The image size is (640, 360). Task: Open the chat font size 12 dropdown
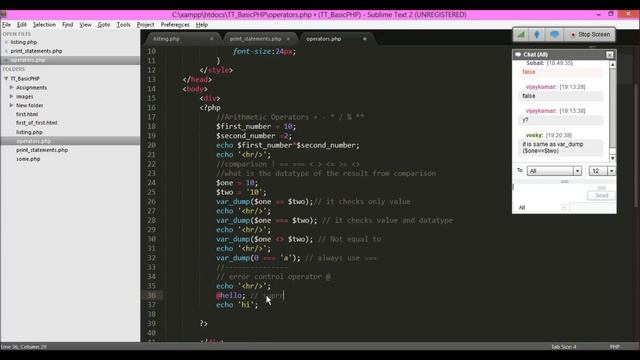click(602, 171)
